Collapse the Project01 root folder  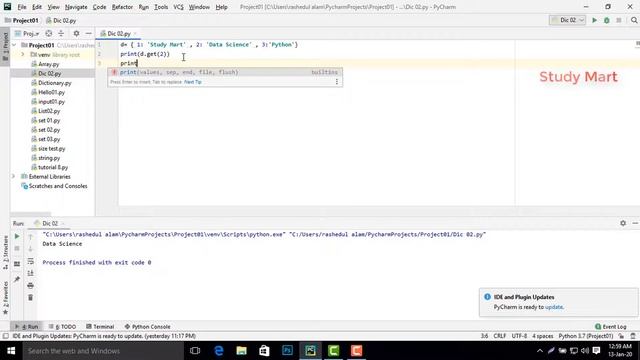pyautogui.click(x=14, y=45)
